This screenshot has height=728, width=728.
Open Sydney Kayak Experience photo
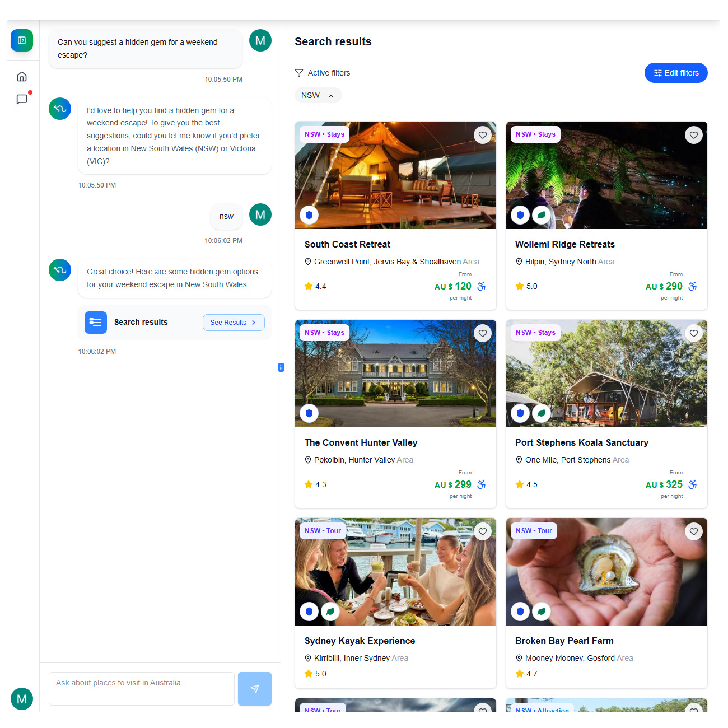[x=395, y=572]
